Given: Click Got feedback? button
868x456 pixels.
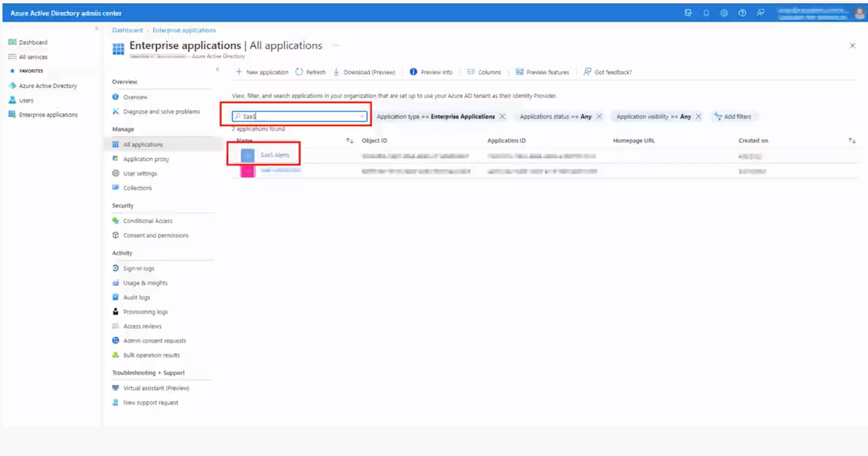Looking at the screenshot, I should pyautogui.click(x=607, y=72).
